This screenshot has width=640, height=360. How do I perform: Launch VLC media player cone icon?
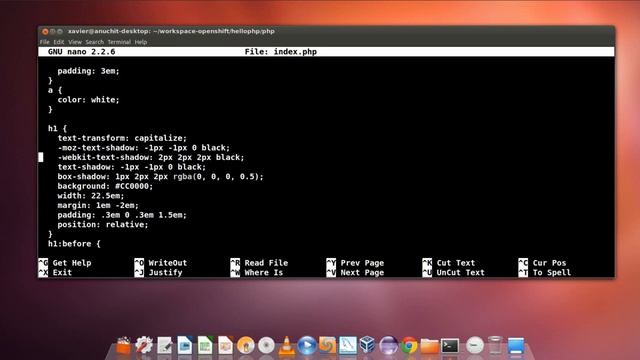click(287, 345)
